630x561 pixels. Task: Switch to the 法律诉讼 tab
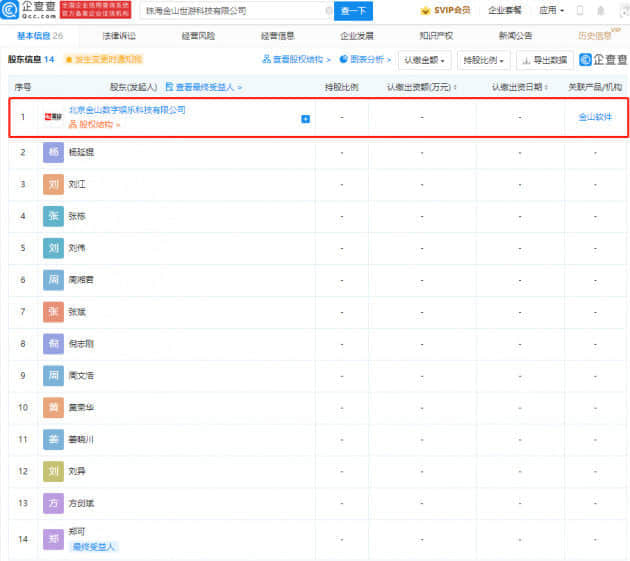tap(119, 36)
